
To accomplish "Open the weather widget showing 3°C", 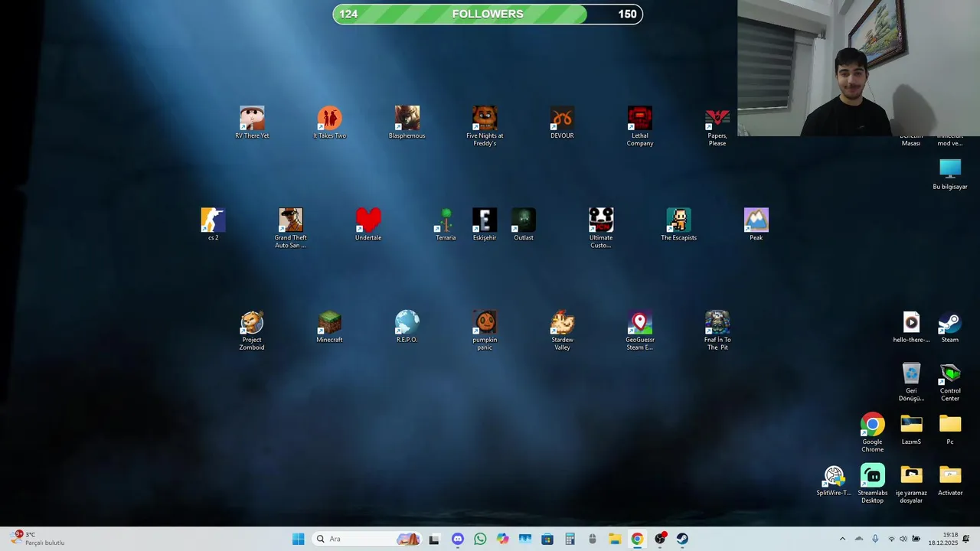I will click(38, 539).
